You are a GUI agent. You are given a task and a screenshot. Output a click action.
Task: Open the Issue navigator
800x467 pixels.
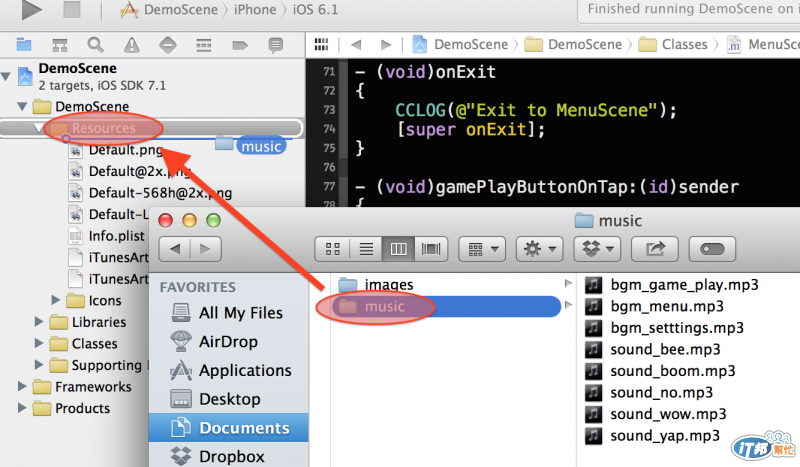(x=132, y=45)
